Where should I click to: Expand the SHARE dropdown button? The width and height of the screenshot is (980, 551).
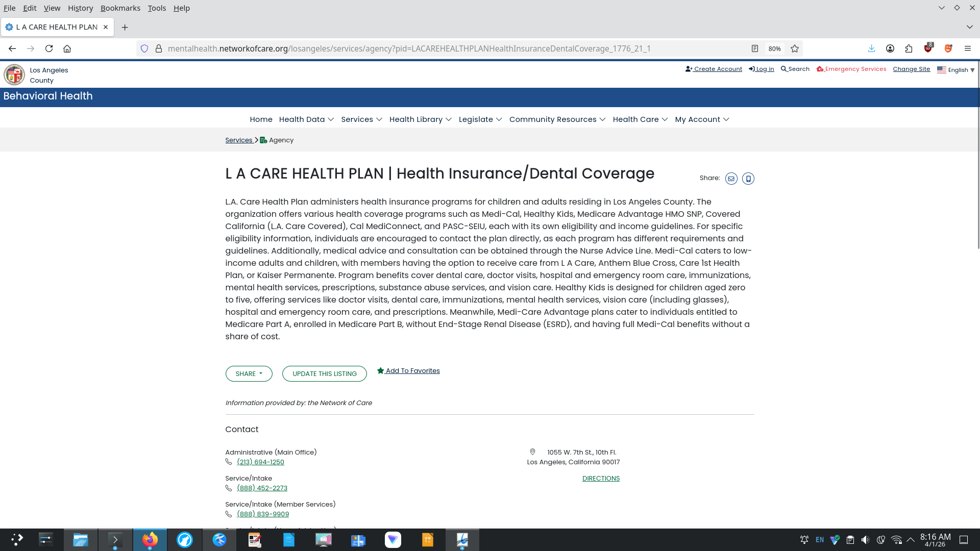click(x=249, y=373)
